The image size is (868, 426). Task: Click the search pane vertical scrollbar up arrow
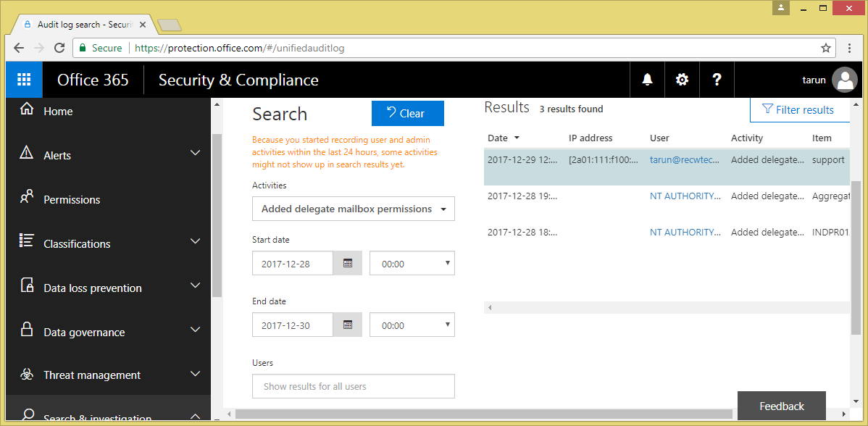(217, 104)
